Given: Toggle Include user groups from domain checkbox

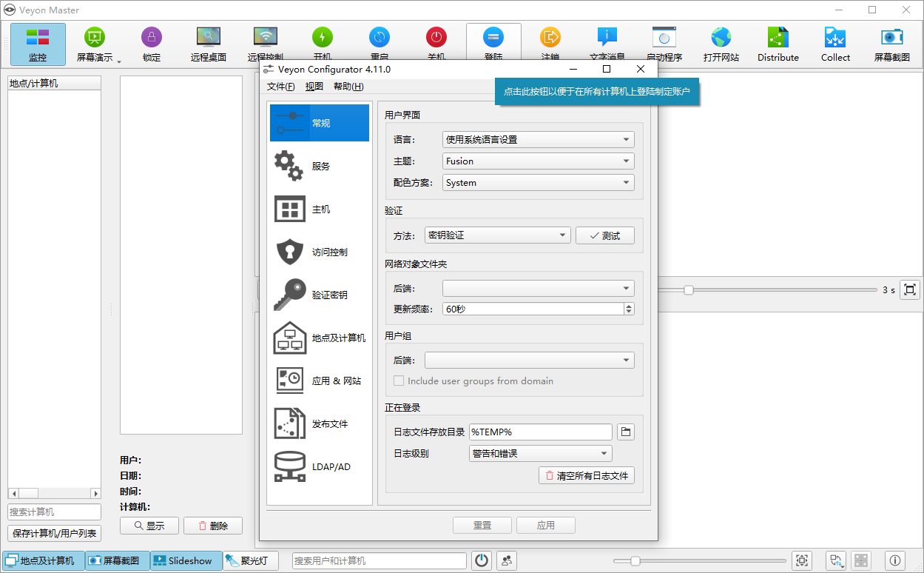Looking at the screenshot, I should coord(399,381).
